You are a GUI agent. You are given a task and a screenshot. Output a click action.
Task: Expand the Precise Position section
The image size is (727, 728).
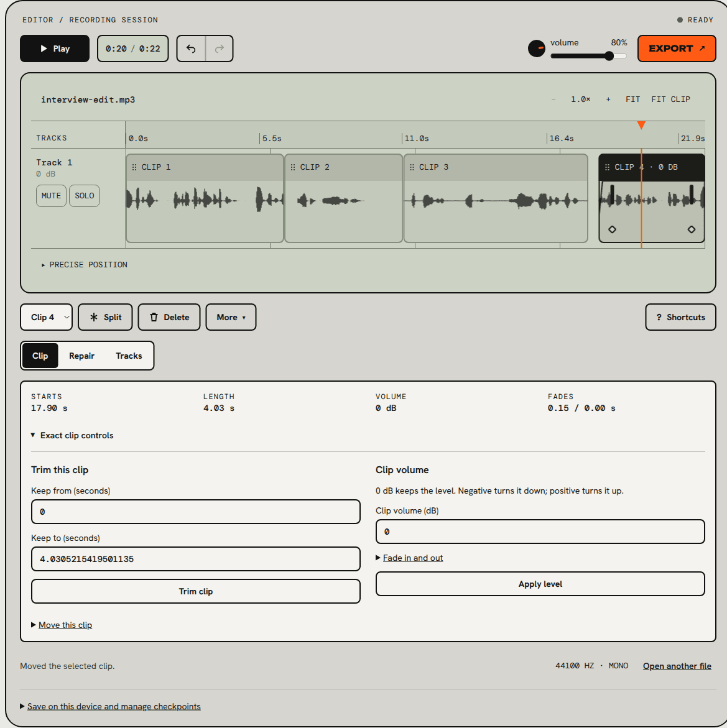[x=84, y=265]
